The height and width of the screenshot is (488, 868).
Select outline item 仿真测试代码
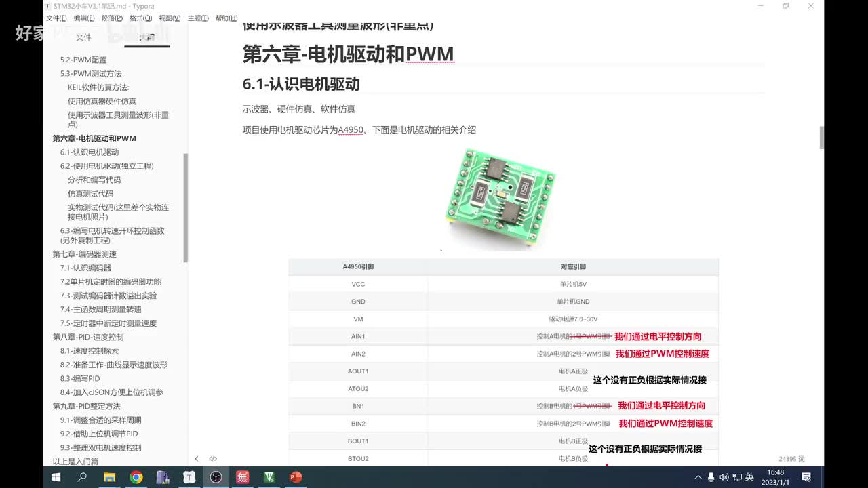pos(90,194)
